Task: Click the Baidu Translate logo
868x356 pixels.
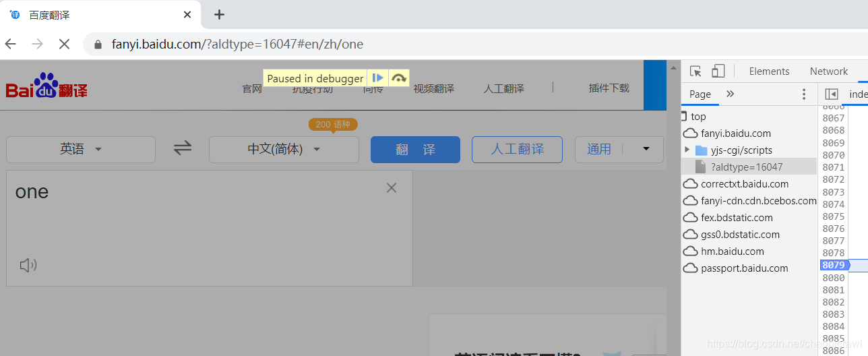Action: [46, 86]
